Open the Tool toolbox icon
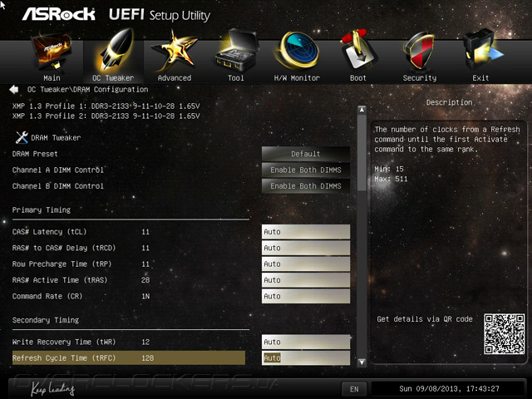This screenshot has width=532, height=399. [236, 51]
